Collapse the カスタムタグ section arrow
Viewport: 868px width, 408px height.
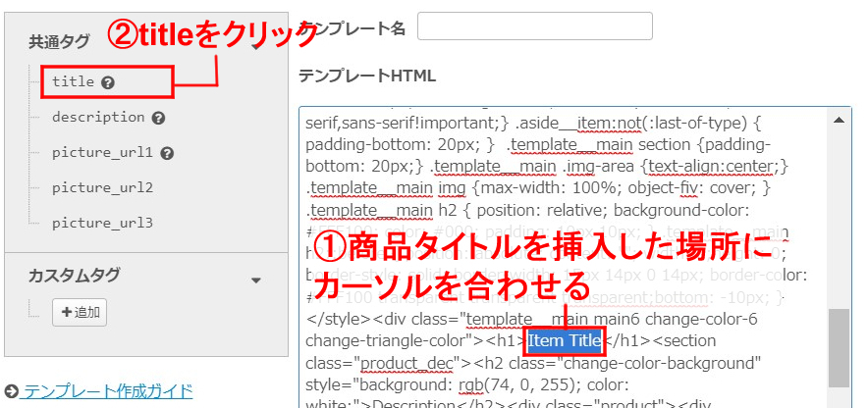point(255,280)
